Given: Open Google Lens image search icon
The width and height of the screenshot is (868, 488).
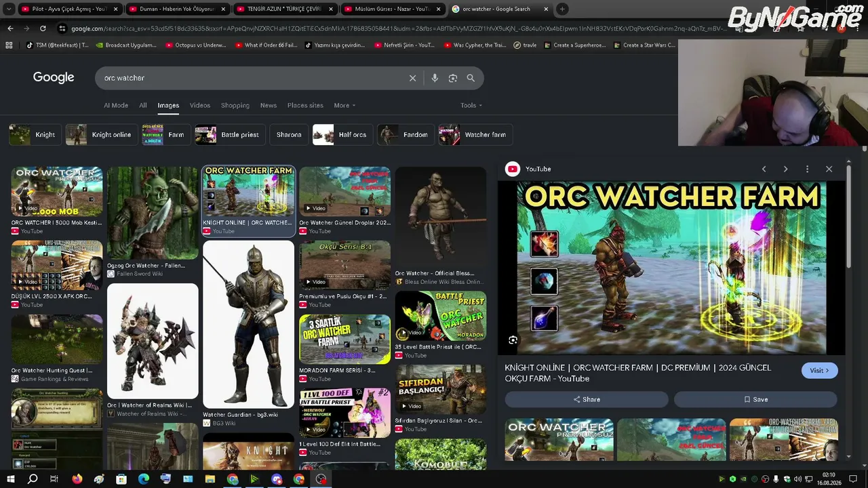Looking at the screenshot, I should [453, 78].
